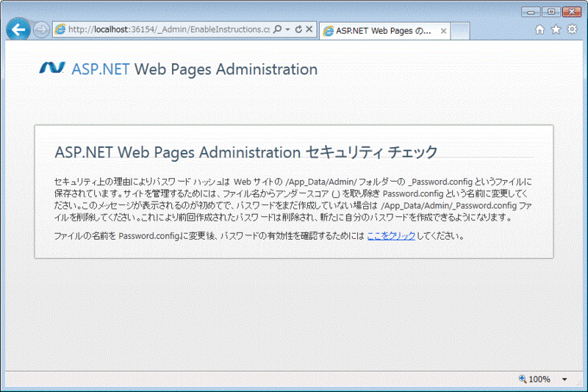Open the Tools gear menu
The height and width of the screenshot is (392, 588).
tap(572, 29)
